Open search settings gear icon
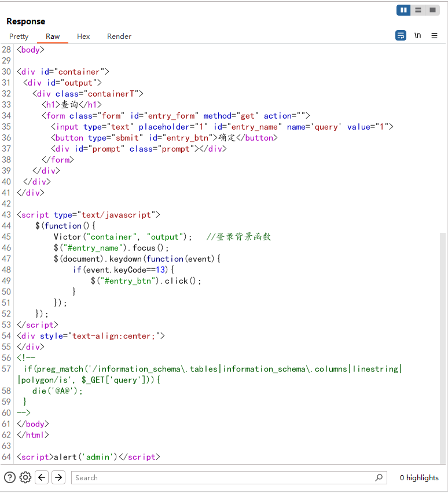 (x=25, y=477)
